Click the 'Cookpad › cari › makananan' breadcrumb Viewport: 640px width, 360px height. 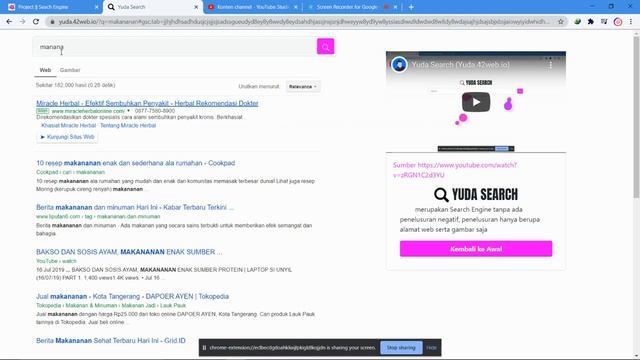pyautogui.click(x=70, y=172)
